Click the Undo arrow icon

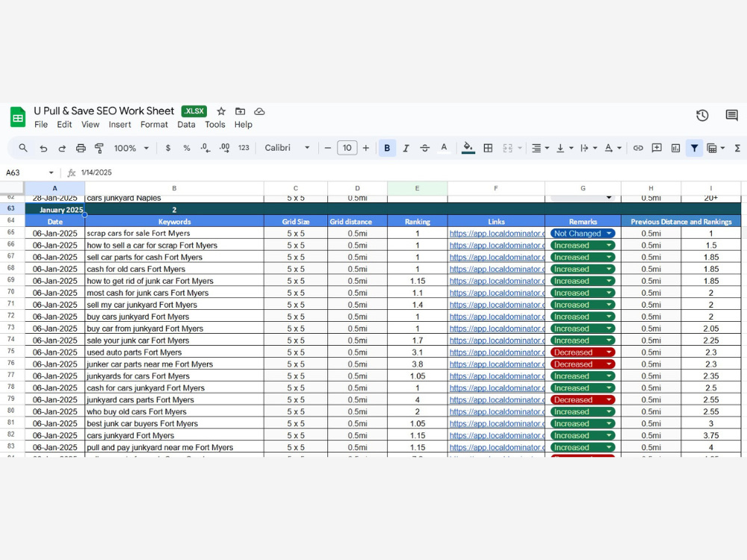43,148
